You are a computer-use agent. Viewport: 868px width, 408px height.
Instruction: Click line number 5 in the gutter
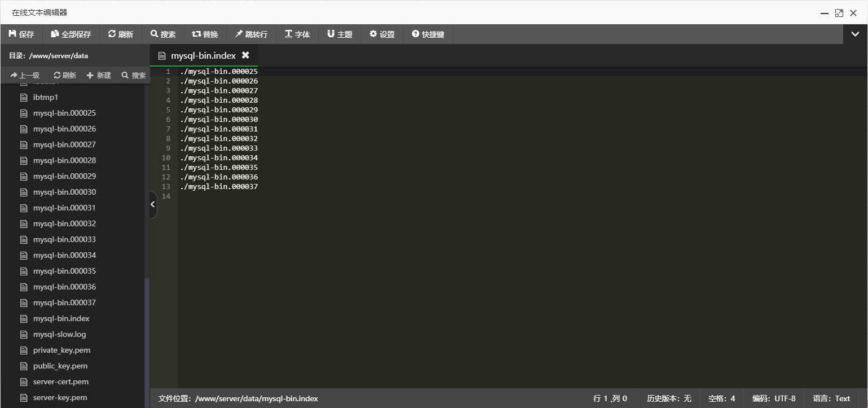168,110
